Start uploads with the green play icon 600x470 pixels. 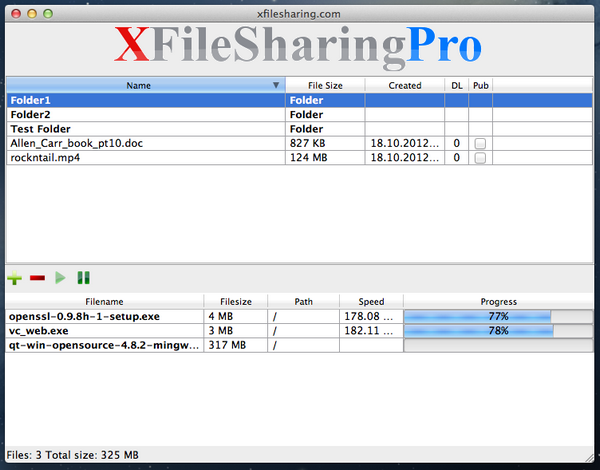pos(60,278)
